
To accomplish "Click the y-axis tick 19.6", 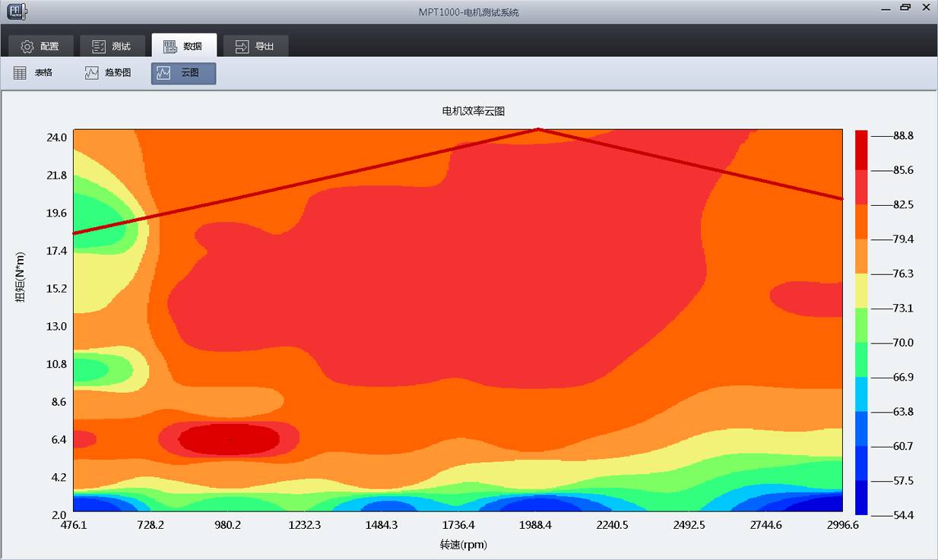I will pos(58,213).
